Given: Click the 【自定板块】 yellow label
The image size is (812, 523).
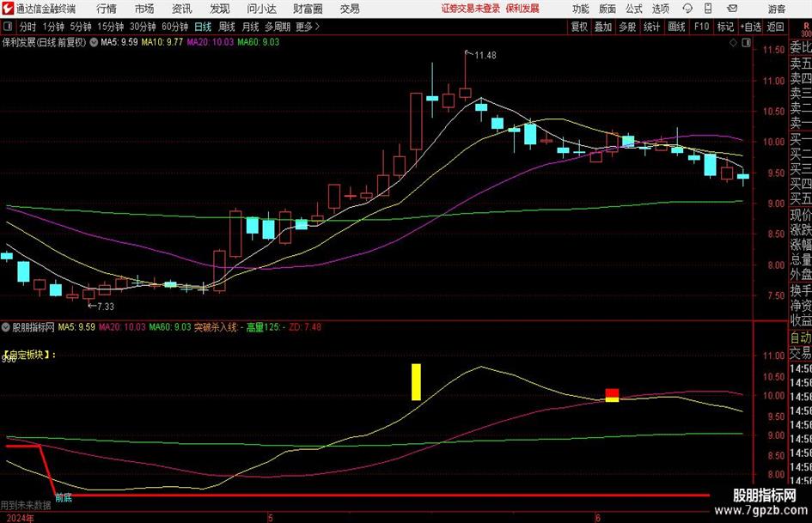Looking at the screenshot, I should point(28,355).
